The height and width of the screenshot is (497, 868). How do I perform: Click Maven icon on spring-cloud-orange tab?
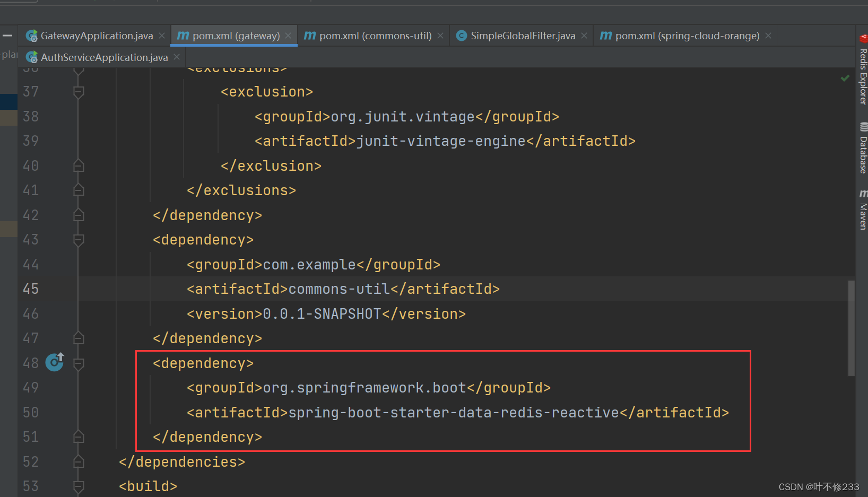click(606, 36)
